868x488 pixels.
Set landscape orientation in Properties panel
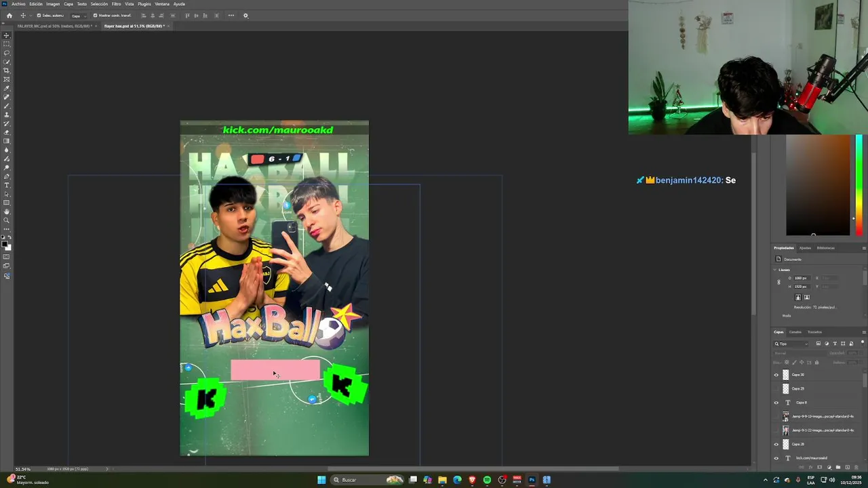[x=807, y=298]
